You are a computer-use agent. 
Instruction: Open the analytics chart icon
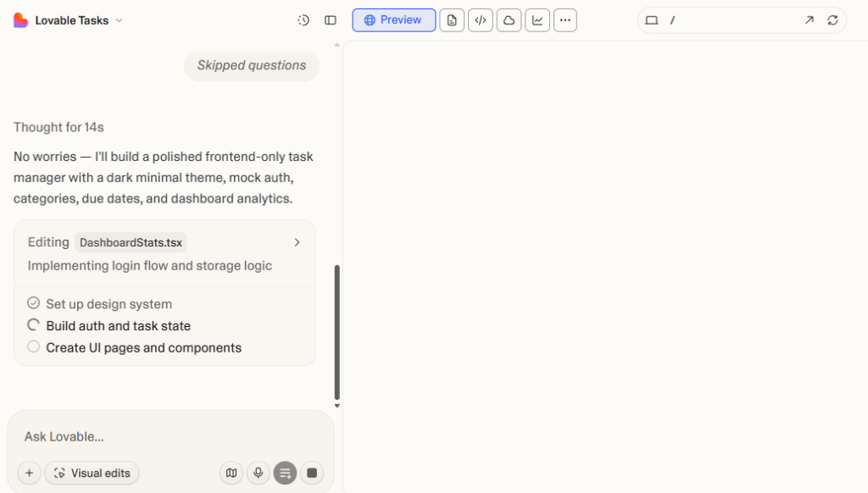pyautogui.click(x=537, y=19)
